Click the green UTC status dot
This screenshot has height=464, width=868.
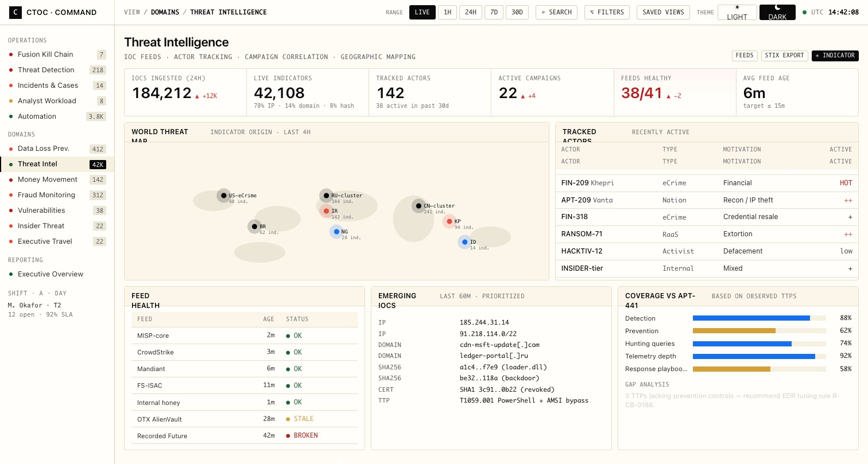[x=804, y=12]
